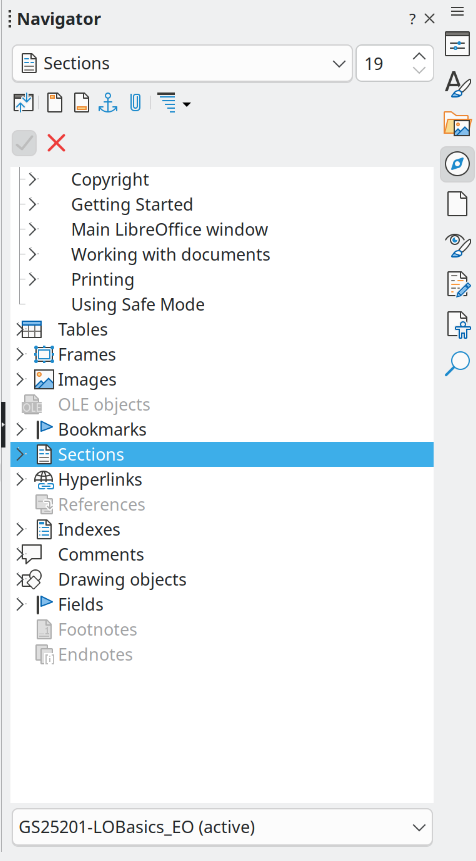The image size is (476, 861).
Task: Open sidebar Styles deck icon
Action: click(457, 84)
